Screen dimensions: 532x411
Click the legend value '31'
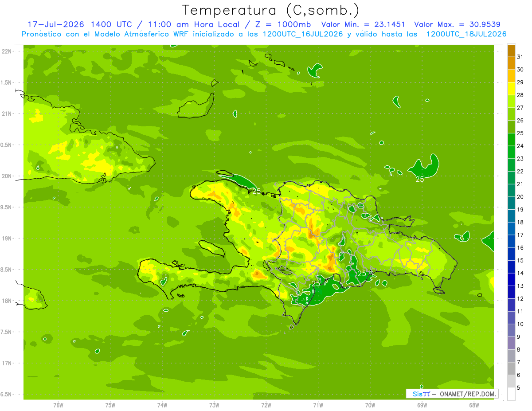tap(520, 57)
